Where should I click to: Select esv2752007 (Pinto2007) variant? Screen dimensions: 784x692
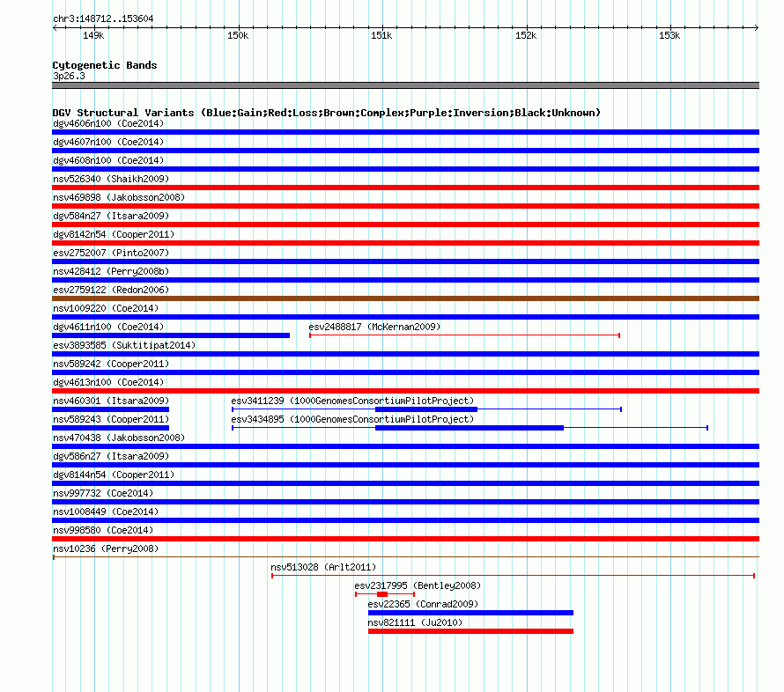tap(111, 253)
